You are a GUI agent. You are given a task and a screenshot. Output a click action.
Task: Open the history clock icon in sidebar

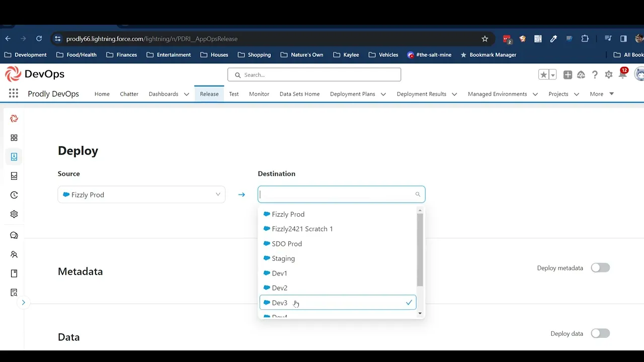click(x=14, y=195)
